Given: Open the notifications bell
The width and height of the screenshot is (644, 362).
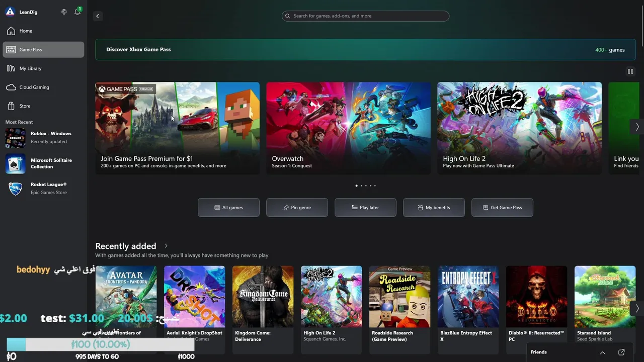Looking at the screenshot, I should [x=77, y=12].
